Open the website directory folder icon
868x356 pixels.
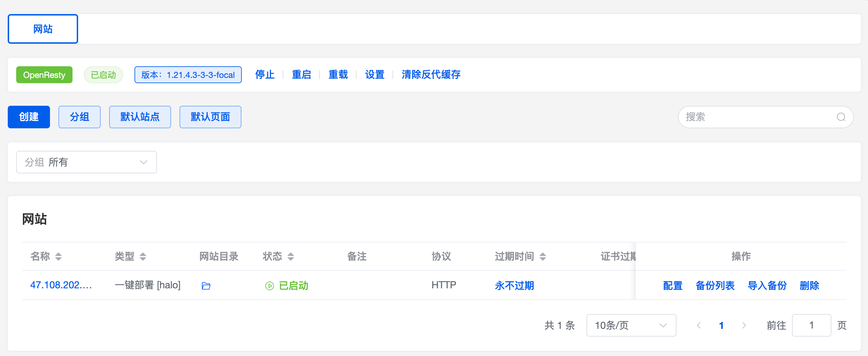206,286
